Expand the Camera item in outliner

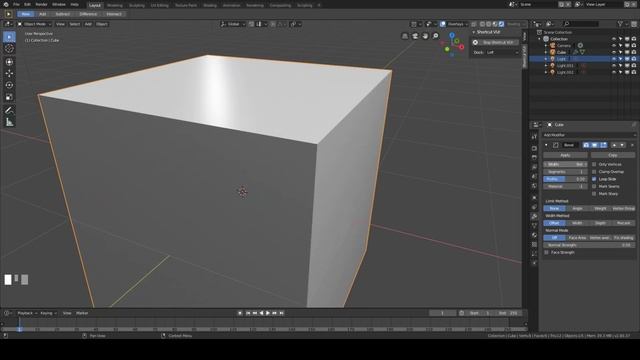[x=546, y=46]
